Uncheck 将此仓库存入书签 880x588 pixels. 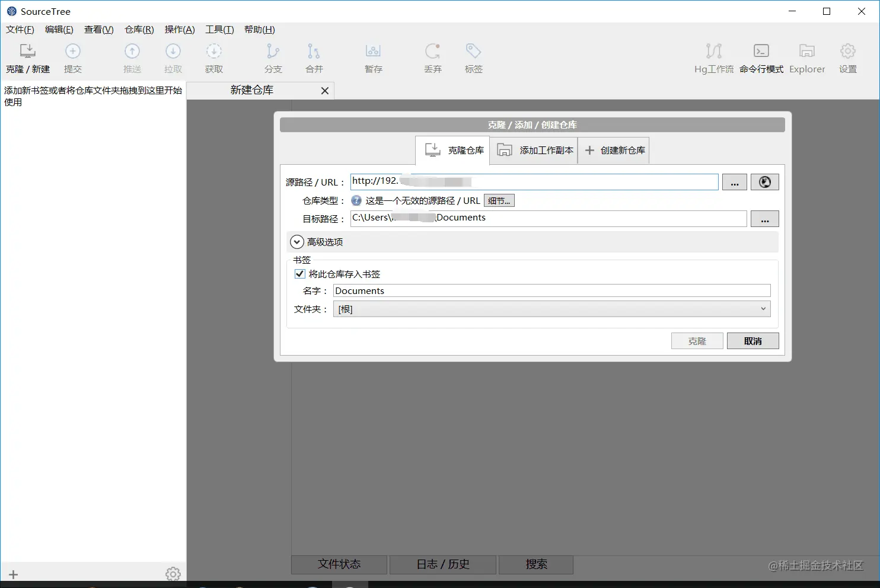pos(299,273)
